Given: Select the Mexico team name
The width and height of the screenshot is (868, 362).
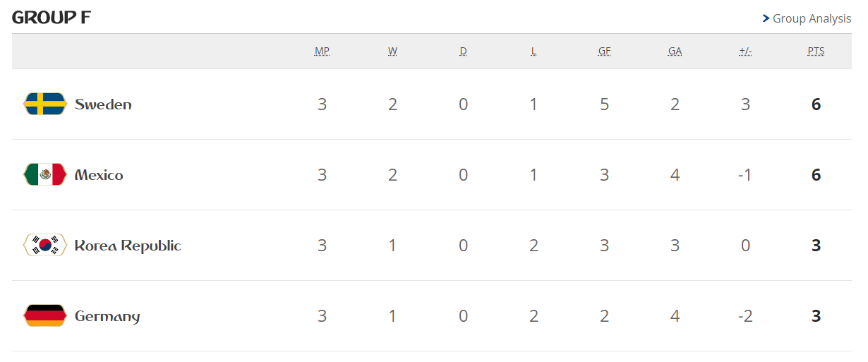Looking at the screenshot, I should point(99,175).
